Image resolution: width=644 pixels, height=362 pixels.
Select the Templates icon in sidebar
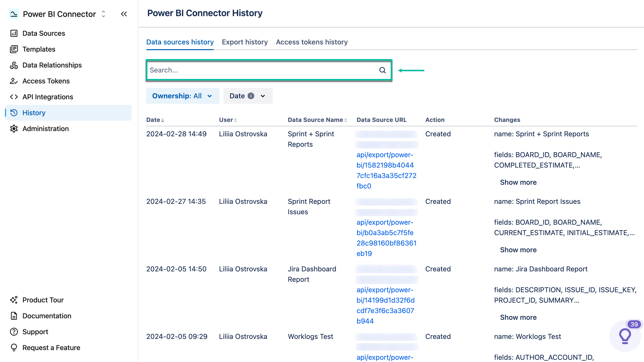click(x=14, y=49)
